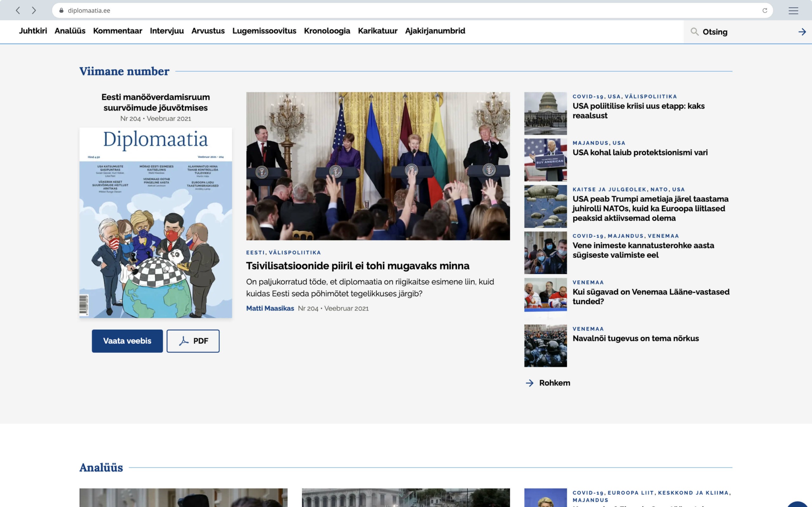Screen dimensions: 812x507
Task: Submit search via the arrow icon
Action: 802,31
